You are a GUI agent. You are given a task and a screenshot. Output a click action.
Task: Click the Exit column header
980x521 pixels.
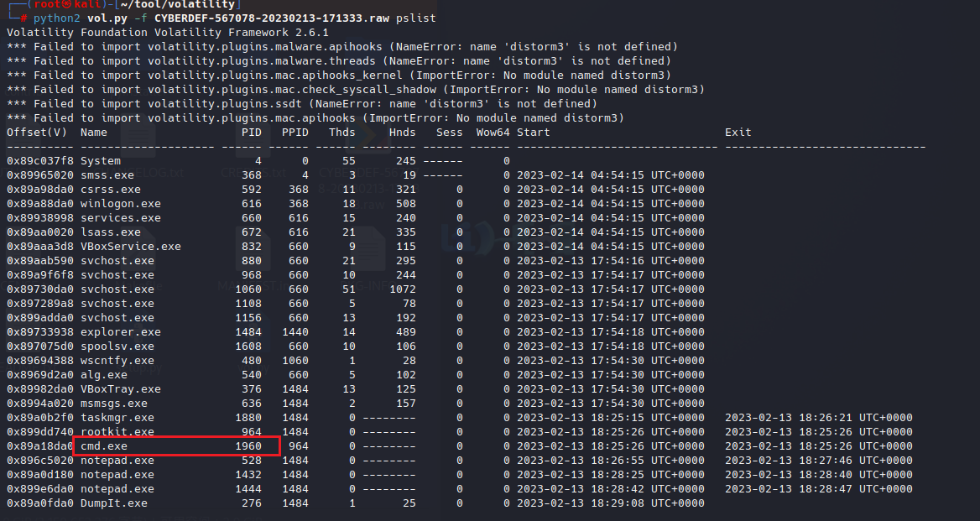(x=738, y=133)
